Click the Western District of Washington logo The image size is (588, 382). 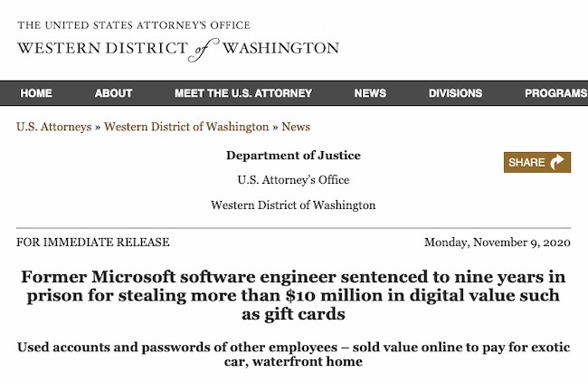click(x=178, y=47)
